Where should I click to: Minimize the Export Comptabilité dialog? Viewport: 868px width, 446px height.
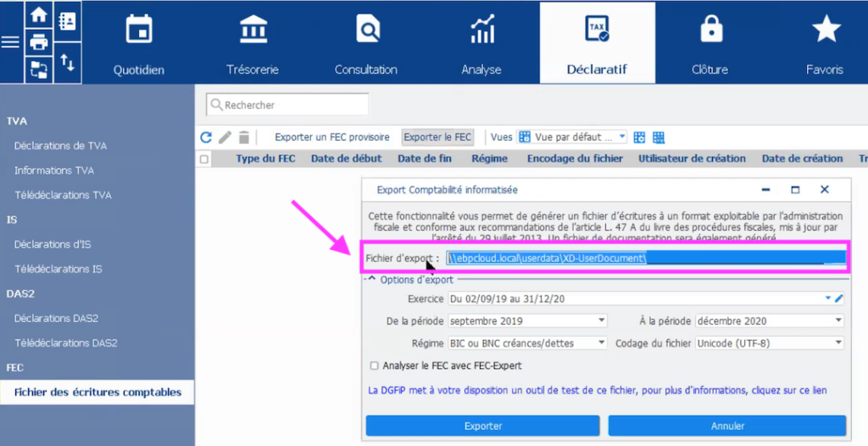point(766,189)
